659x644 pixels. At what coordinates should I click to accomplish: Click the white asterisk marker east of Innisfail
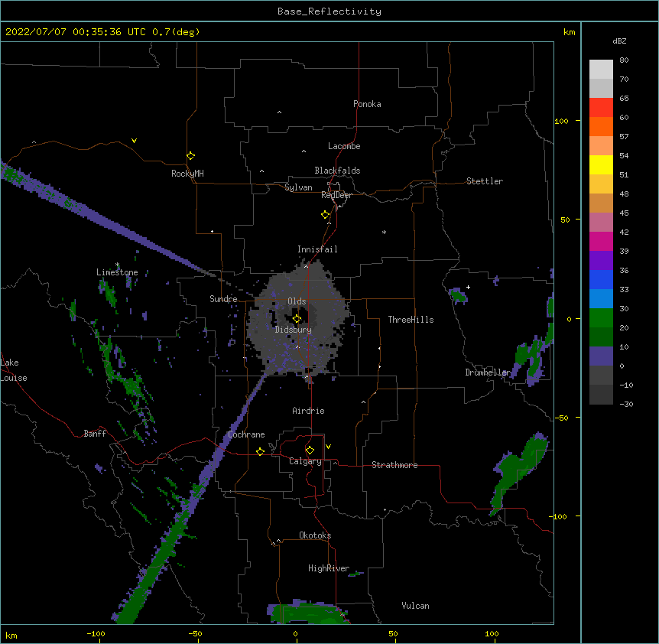coord(384,232)
